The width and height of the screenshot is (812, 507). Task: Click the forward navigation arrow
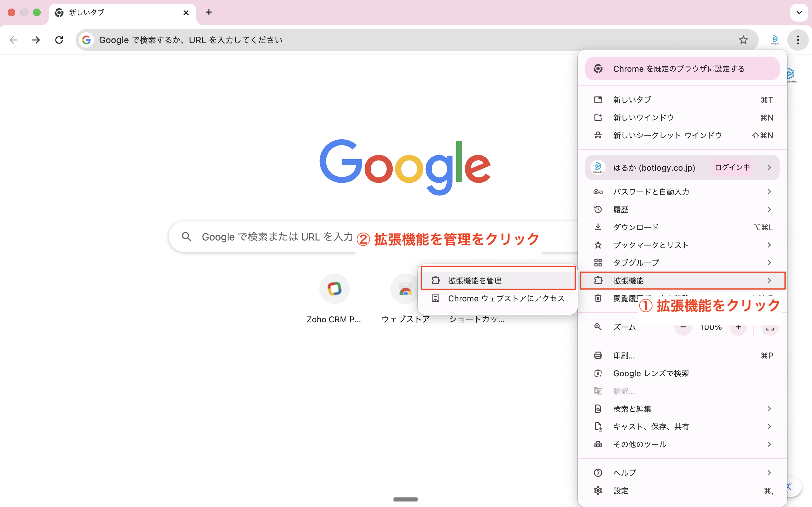(x=36, y=40)
